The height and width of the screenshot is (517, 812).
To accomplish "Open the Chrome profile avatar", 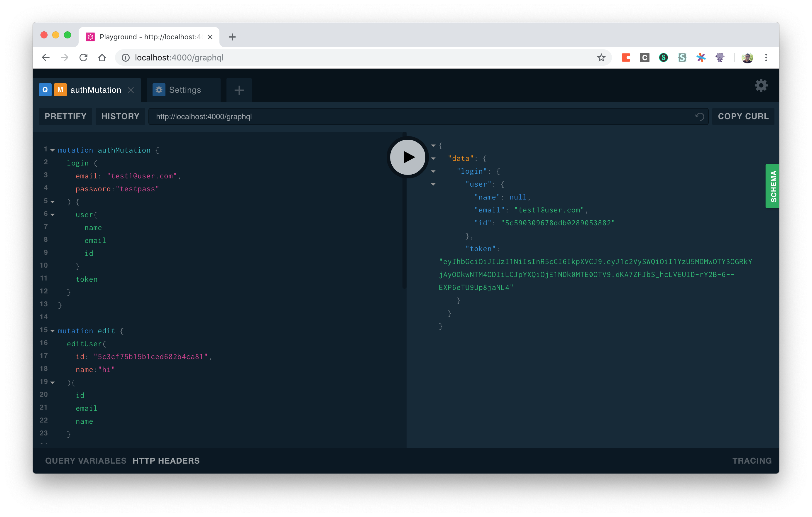I will click(x=747, y=58).
